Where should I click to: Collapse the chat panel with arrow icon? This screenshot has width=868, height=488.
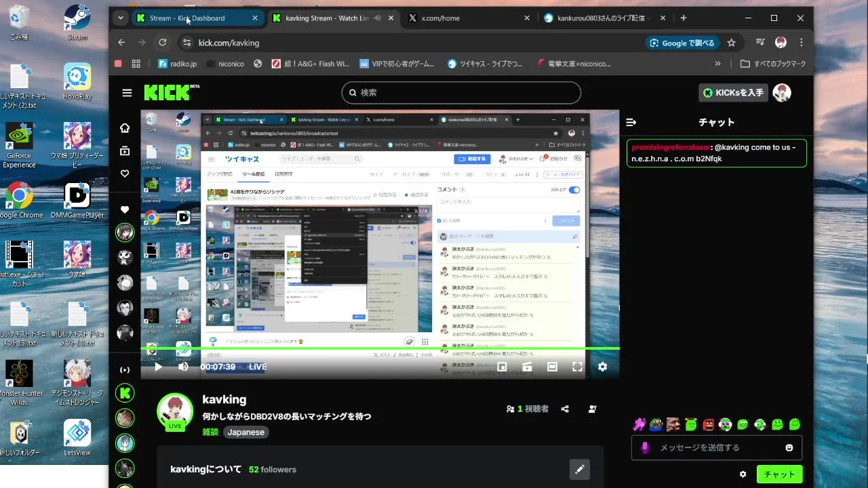click(x=631, y=123)
